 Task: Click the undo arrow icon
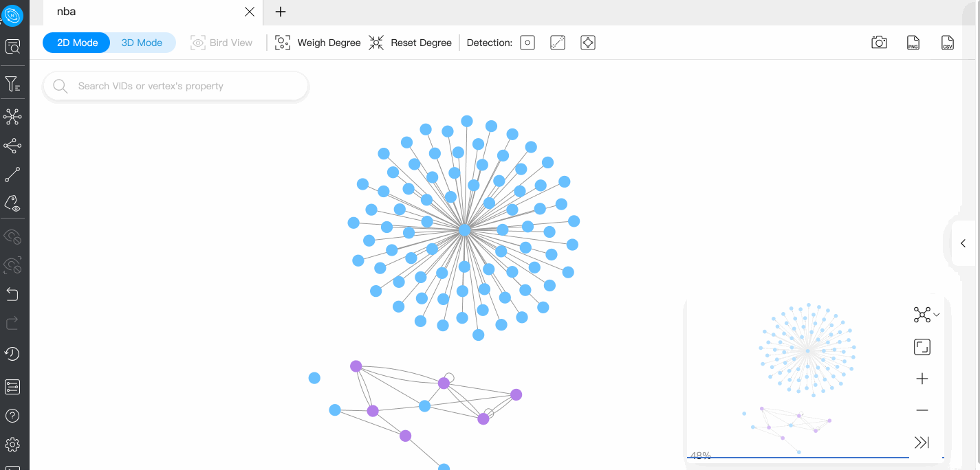12,294
